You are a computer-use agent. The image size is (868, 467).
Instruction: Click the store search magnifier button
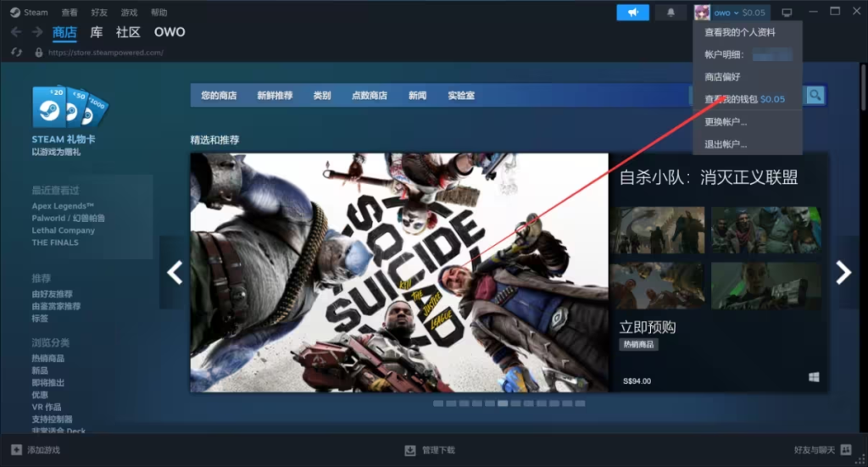815,95
